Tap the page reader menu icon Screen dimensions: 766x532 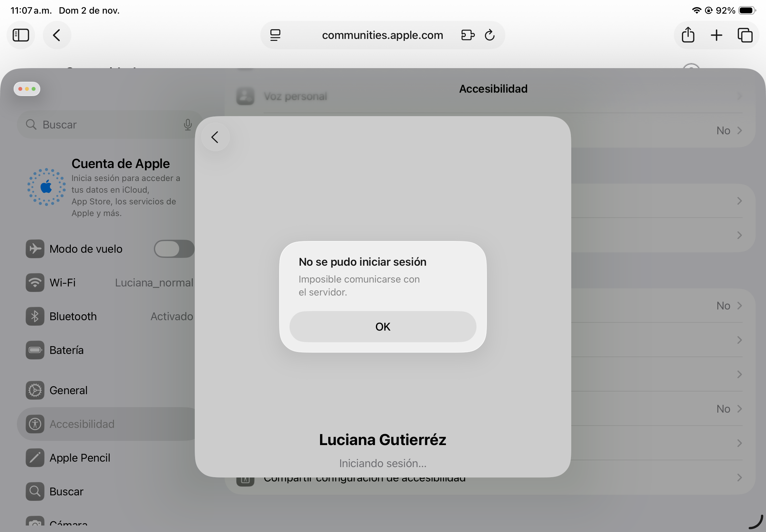pos(275,35)
